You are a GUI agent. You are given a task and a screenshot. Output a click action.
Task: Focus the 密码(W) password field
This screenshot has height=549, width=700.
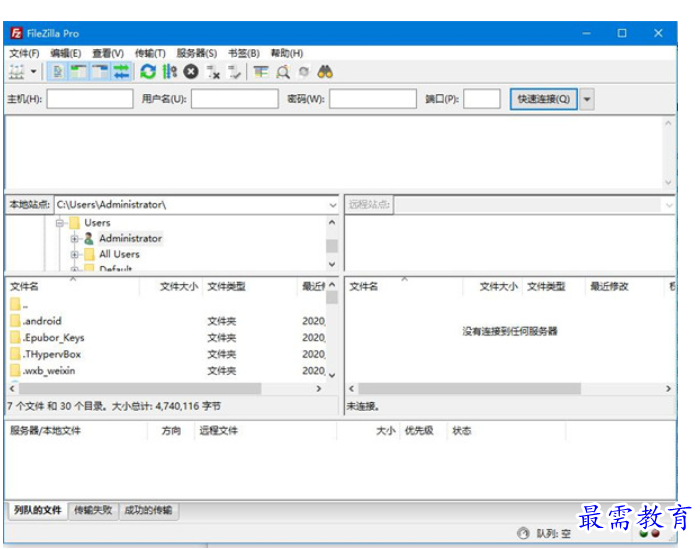pos(373,99)
